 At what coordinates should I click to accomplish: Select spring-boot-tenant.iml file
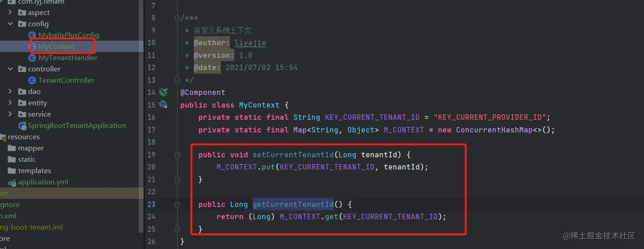click(32, 227)
